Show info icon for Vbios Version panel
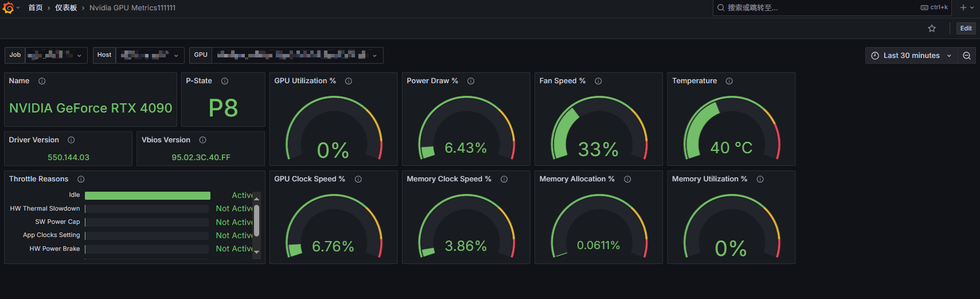The height and width of the screenshot is (299, 980). click(202, 140)
